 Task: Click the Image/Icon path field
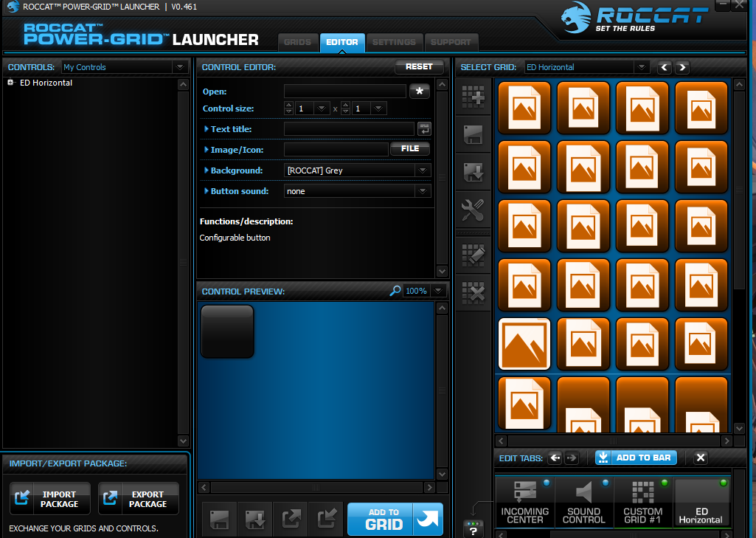click(336, 150)
